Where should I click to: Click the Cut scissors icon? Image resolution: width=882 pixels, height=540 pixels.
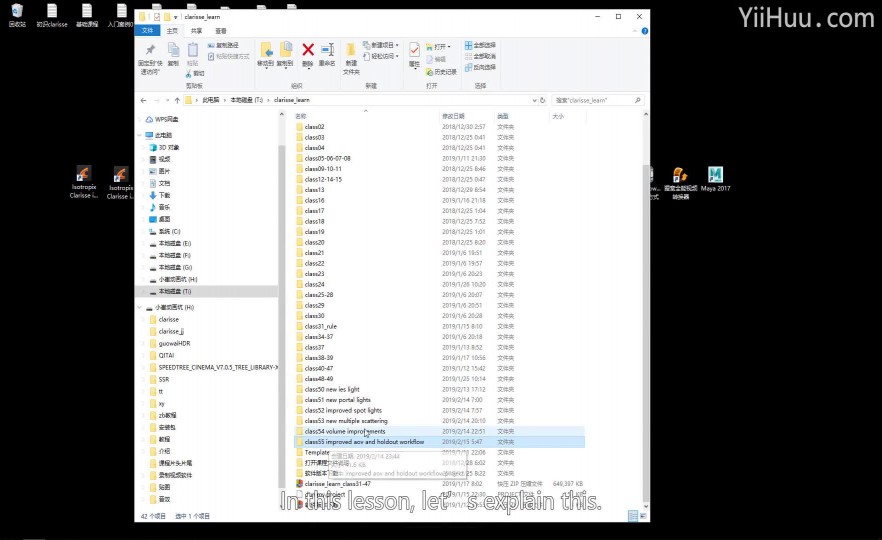(x=189, y=74)
